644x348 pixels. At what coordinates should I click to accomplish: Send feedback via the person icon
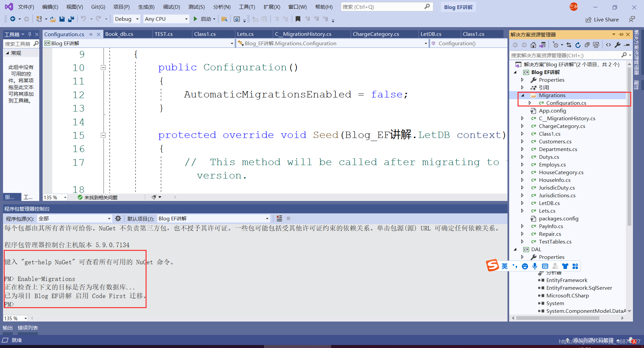[x=632, y=19]
